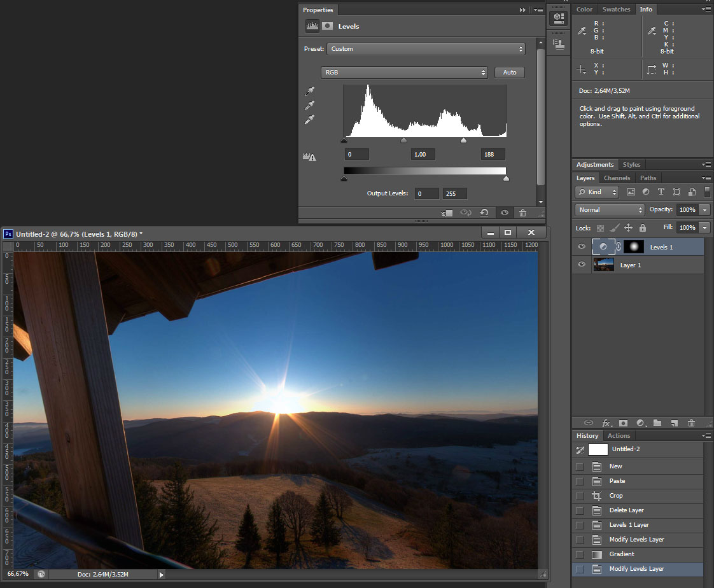This screenshot has width=714, height=588.
Task: Open the Preset dropdown showing Custom
Action: click(426, 49)
